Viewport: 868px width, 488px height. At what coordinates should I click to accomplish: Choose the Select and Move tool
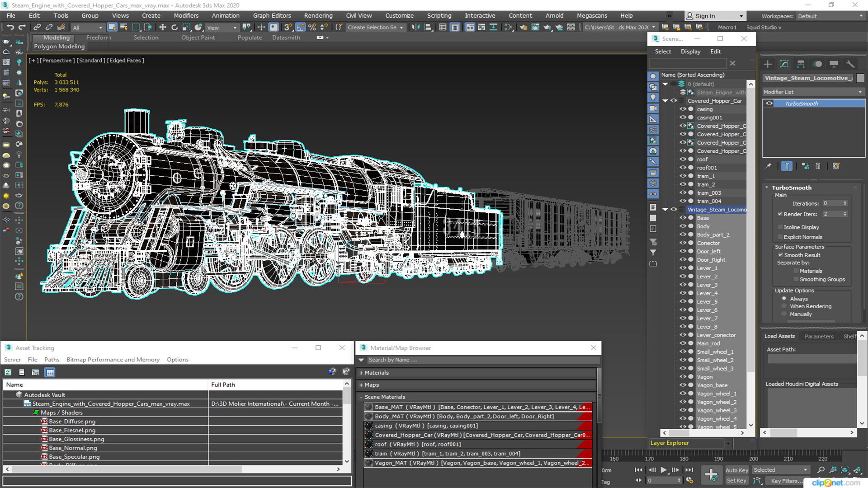tap(163, 28)
